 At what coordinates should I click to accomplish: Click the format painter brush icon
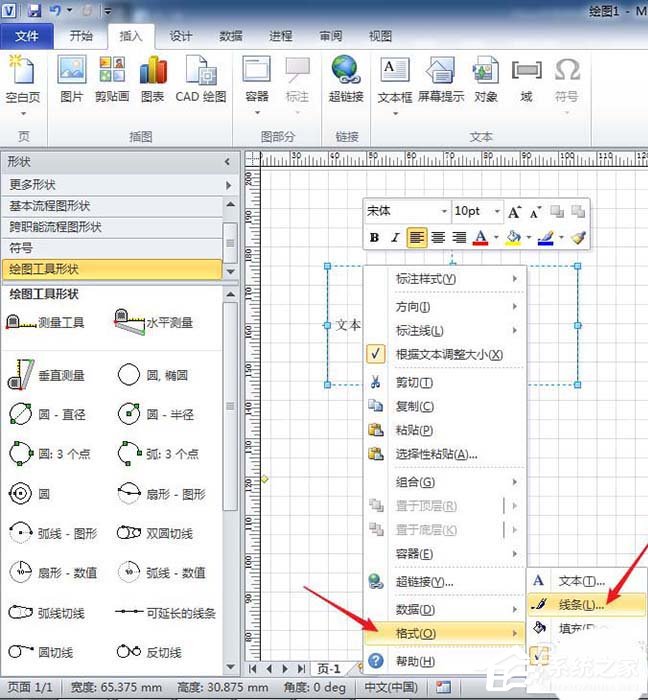click(x=578, y=238)
